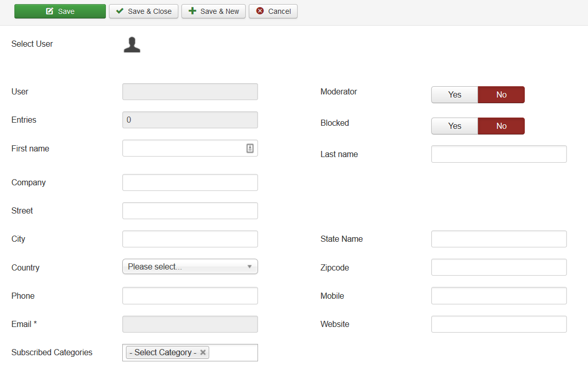Click the Website text field
This screenshot has height=366, width=588.
[x=499, y=324]
